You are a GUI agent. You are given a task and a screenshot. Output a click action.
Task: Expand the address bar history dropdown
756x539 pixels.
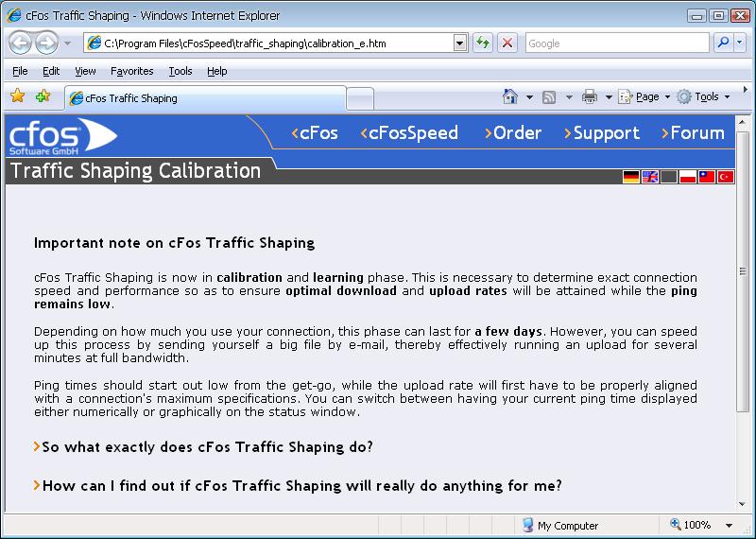pyautogui.click(x=460, y=43)
